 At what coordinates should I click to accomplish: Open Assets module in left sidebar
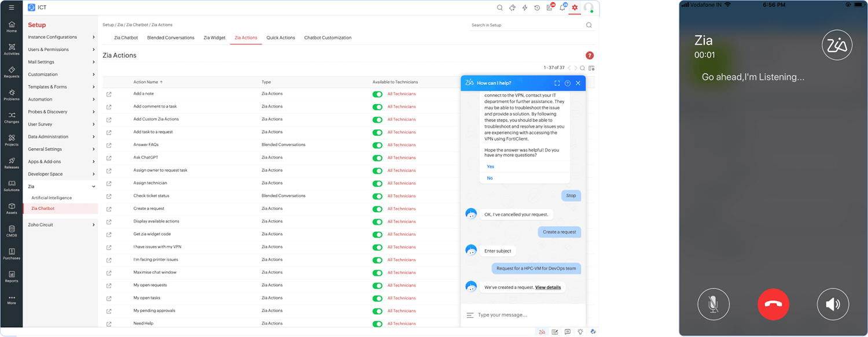click(x=12, y=208)
